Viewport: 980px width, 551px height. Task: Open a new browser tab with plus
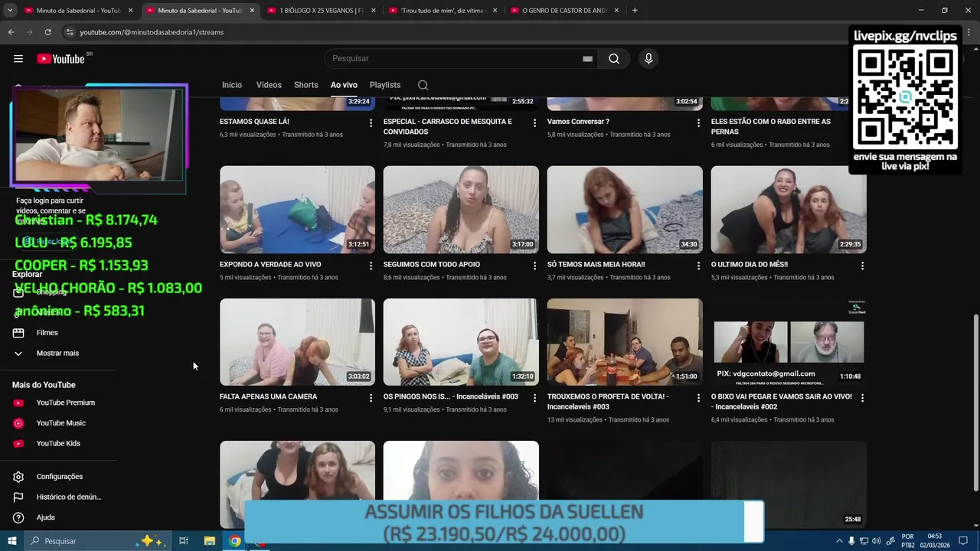[x=635, y=11]
